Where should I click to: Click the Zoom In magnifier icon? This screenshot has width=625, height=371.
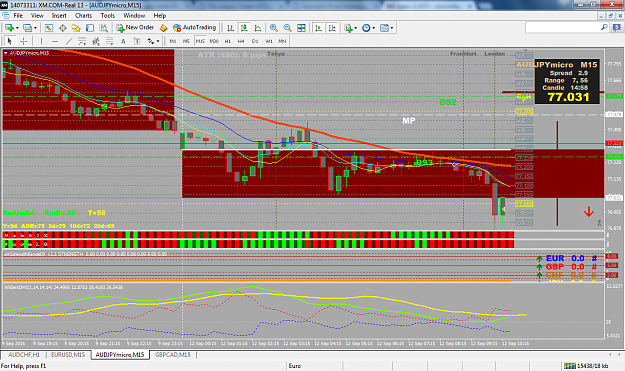pos(273,27)
